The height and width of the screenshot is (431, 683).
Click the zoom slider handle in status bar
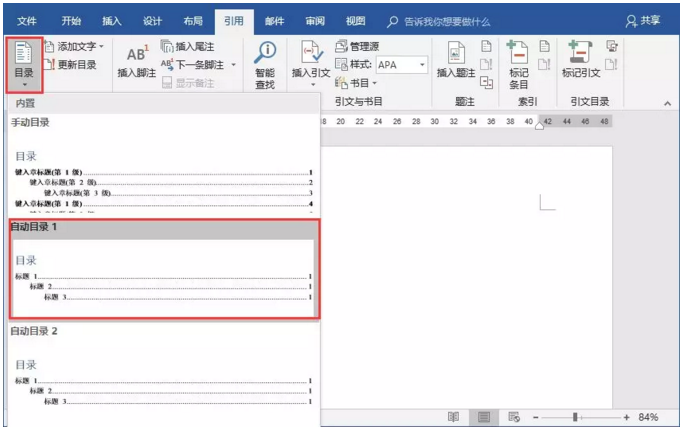[x=575, y=417]
